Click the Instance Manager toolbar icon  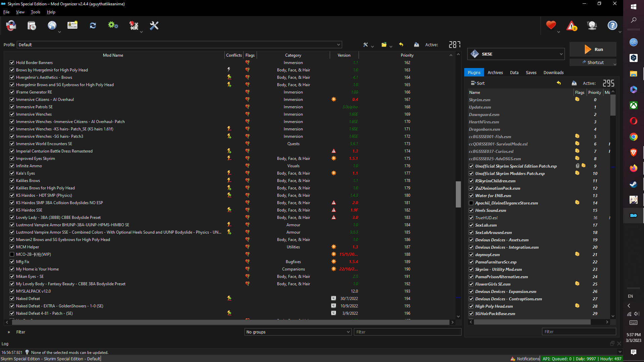pos(11,25)
